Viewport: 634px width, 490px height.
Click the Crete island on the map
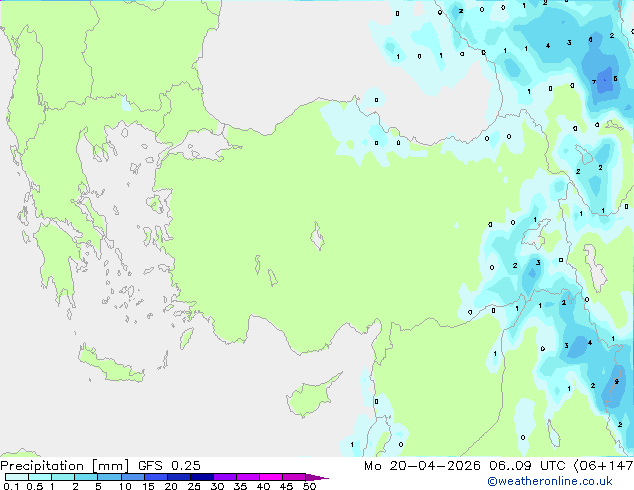pyautogui.click(x=110, y=365)
